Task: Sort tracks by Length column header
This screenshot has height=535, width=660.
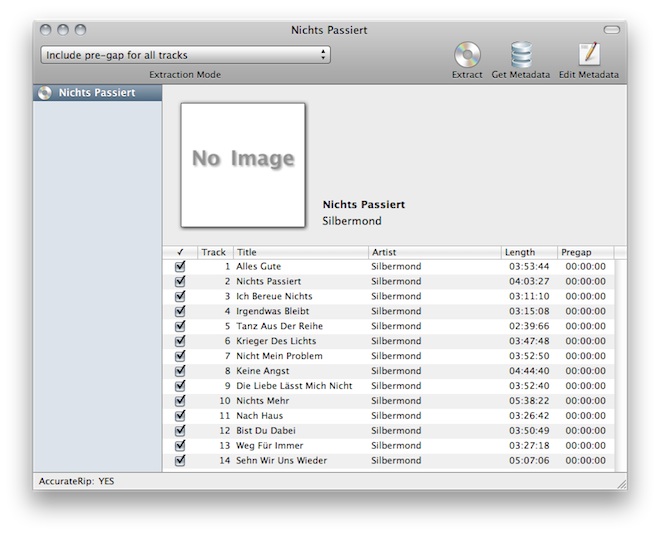Action: pos(528,252)
